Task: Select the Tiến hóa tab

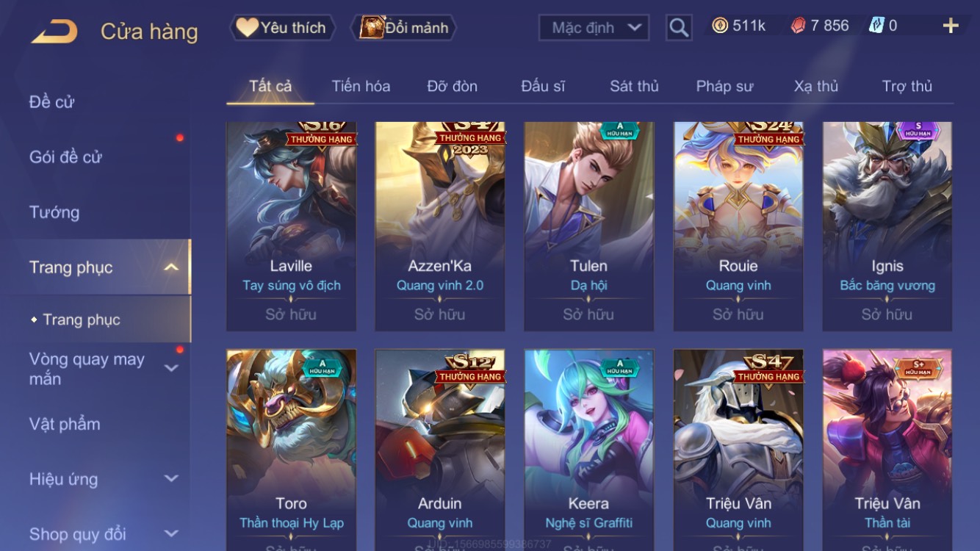Action: pyautogui.click(x=361, y=86)
